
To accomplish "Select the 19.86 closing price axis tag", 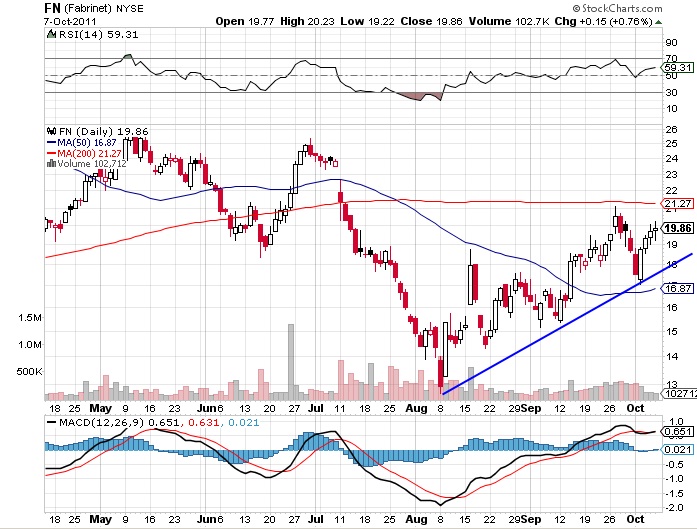I will coord(678,229).
